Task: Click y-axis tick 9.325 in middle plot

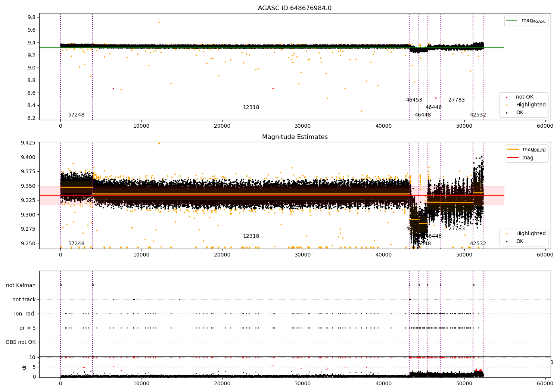Action: coord(29,200)
